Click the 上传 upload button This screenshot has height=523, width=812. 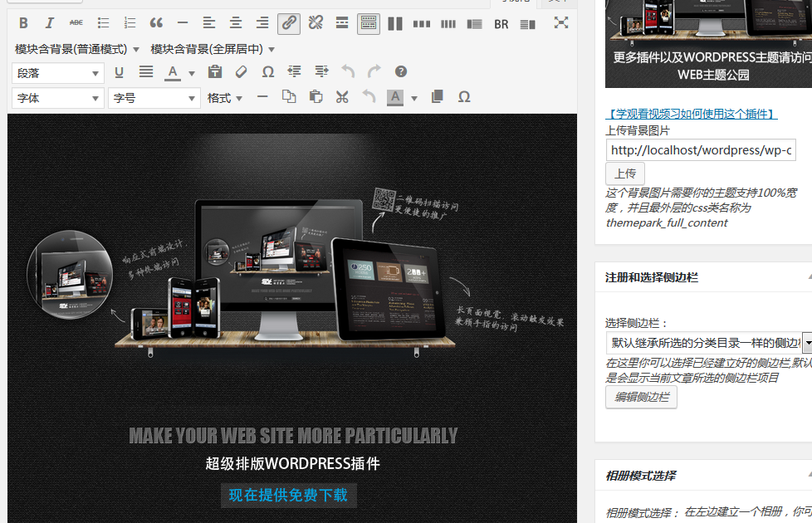[624, 173]
